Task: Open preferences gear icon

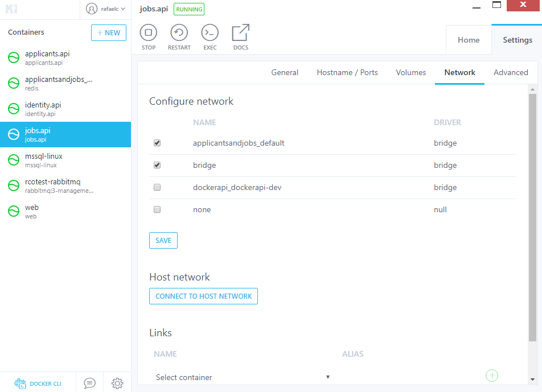Action: tap(117, 383)
